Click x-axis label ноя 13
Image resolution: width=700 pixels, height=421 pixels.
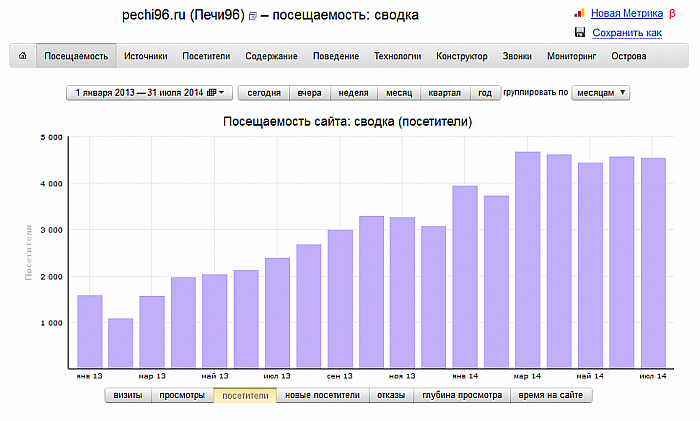click(402, 376)
